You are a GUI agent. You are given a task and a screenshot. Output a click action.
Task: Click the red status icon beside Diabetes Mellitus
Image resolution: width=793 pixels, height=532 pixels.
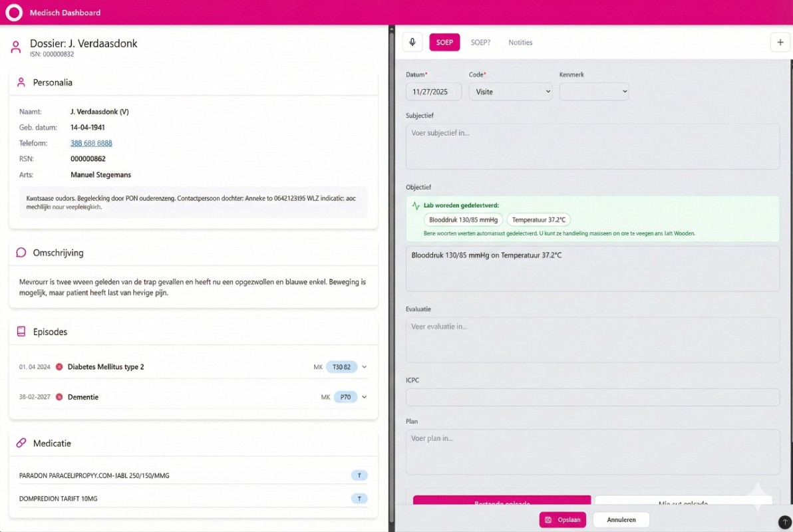pos(59,367)
